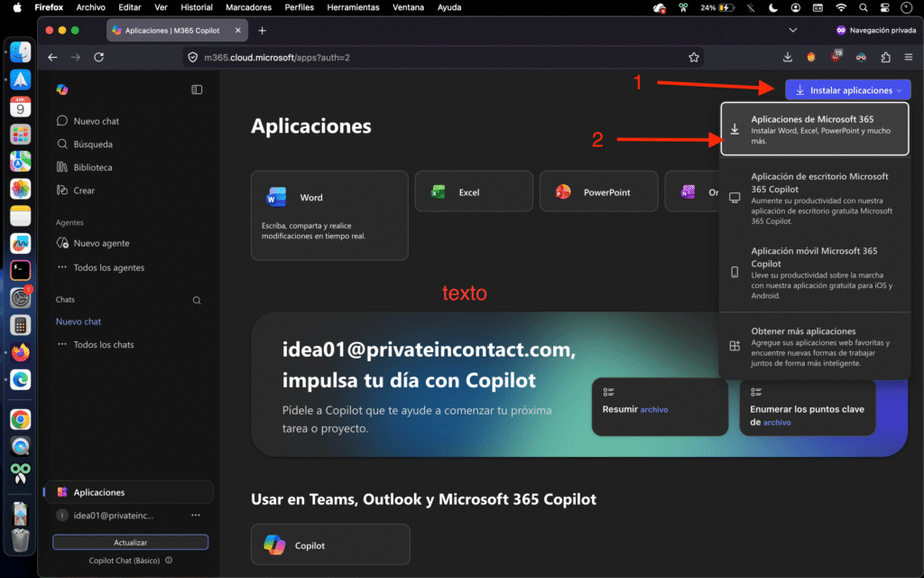Click Resumir archivo suggestion card
924x578 pixels.
point(660,407)
